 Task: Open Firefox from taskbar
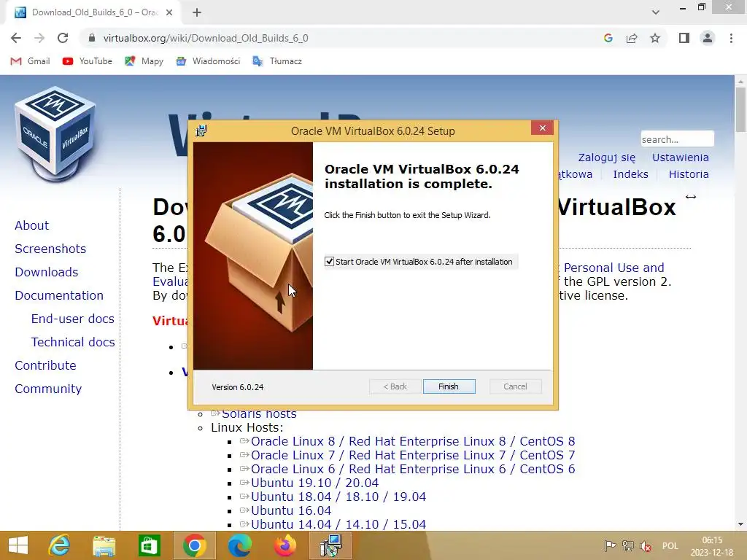(285, 545)
